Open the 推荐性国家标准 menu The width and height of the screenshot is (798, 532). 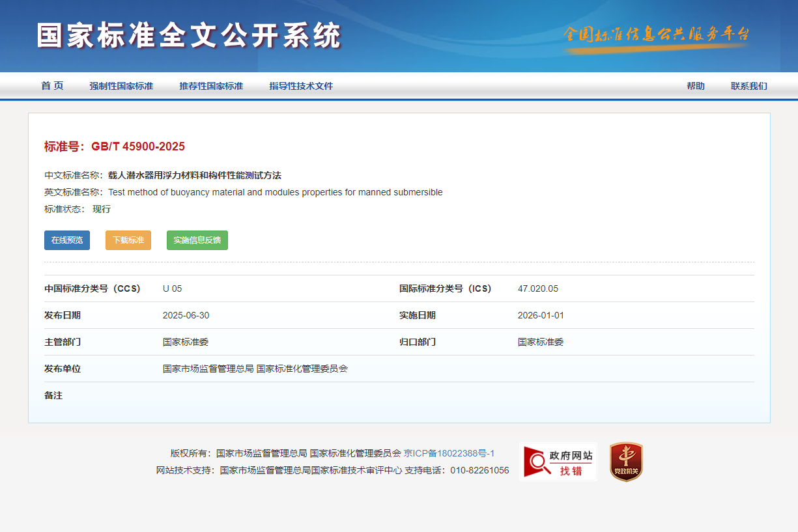(x=211, y=86)
